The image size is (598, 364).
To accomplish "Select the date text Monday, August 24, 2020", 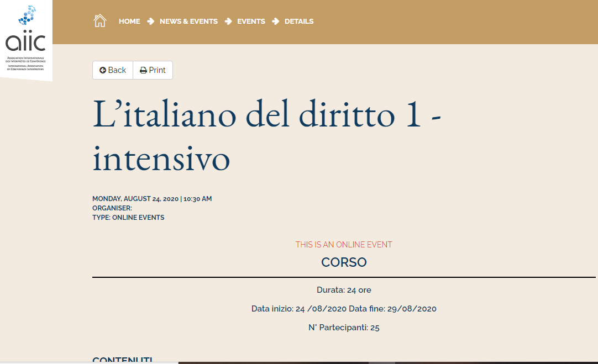I will (x=135, y=199).
